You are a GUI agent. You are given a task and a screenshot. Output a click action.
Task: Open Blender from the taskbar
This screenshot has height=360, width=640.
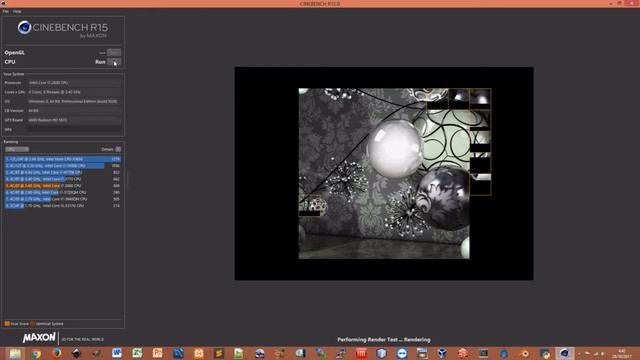524,353
